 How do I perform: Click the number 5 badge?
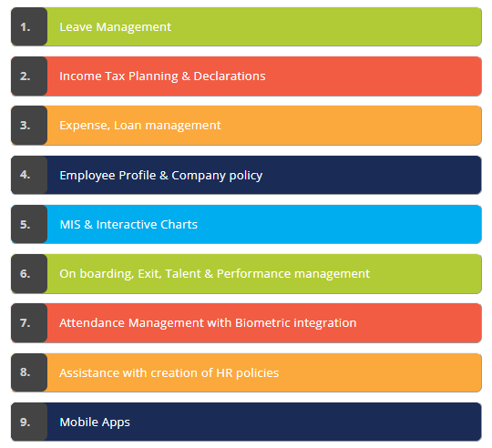tap(29, 224)
